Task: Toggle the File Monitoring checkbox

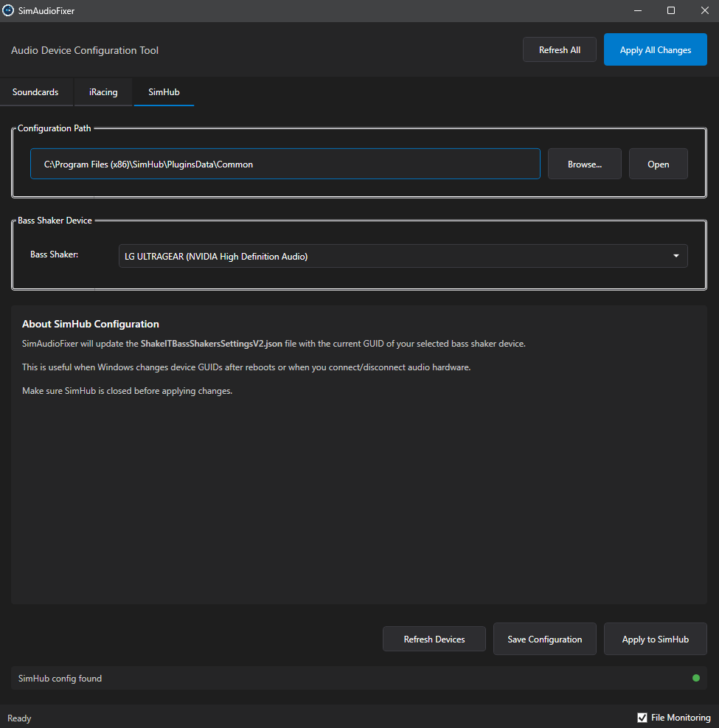Action: [642, 718]
